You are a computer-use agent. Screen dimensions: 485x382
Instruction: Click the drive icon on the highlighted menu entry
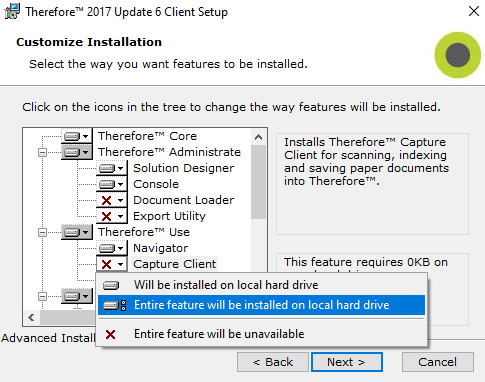coord(114,305)
